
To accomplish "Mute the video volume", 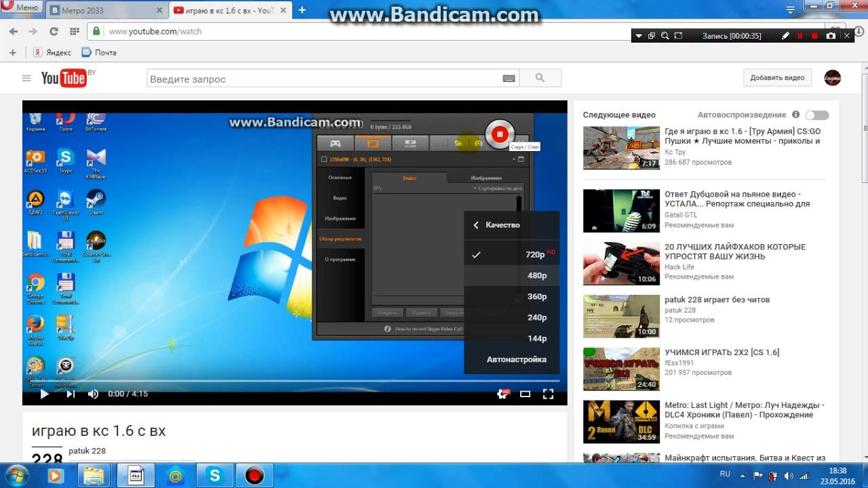I will click(94, 394).
